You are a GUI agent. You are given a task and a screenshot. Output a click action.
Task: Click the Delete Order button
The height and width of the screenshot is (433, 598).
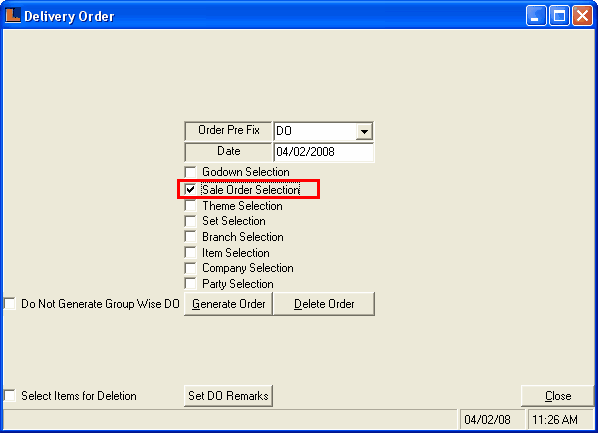coord(324,304)
